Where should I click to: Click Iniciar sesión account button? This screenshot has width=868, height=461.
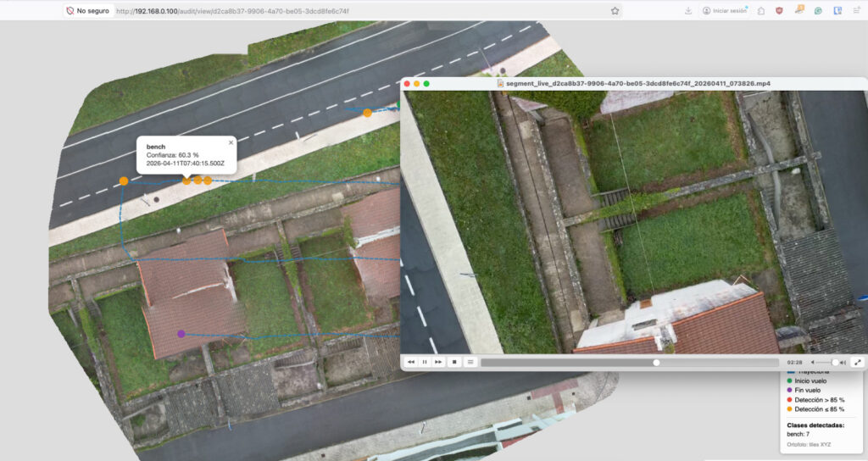[725, 11]
